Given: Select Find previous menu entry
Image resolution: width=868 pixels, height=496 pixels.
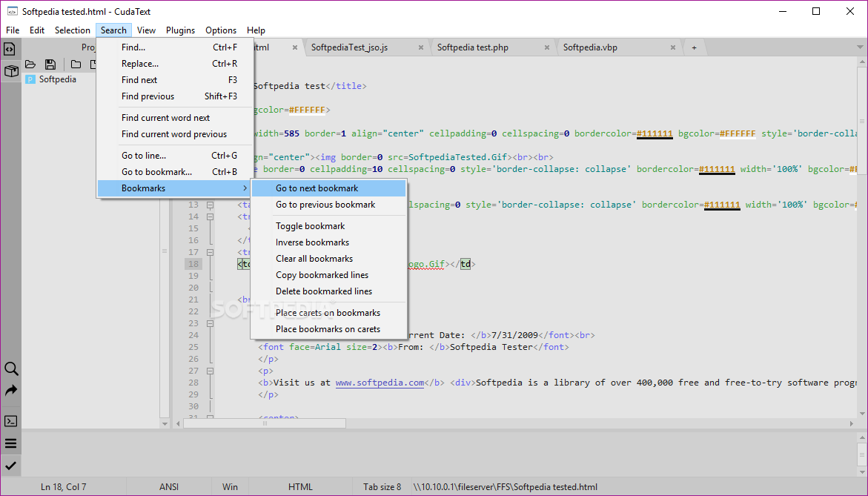Looking at the screenshot, I should pos(175,96).
